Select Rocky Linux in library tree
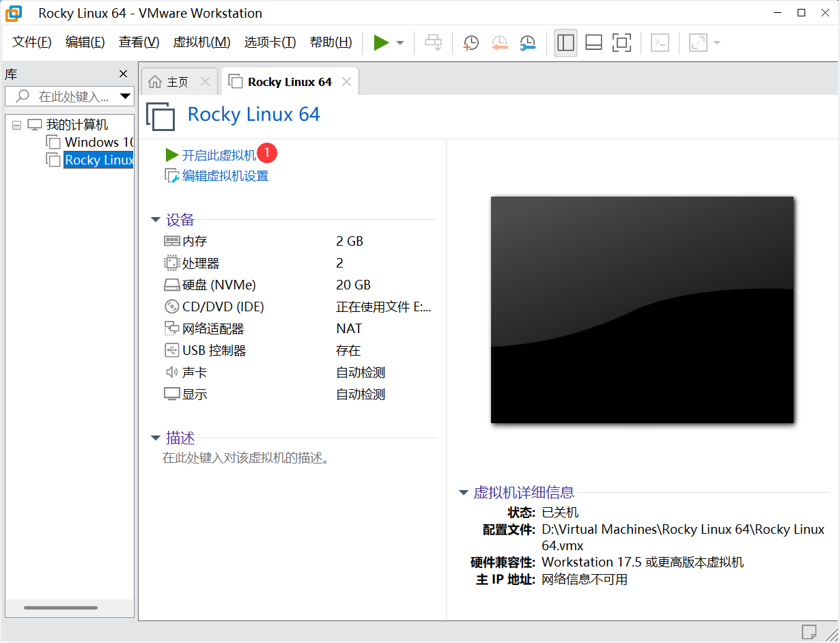840x643 pixels. 99,160
